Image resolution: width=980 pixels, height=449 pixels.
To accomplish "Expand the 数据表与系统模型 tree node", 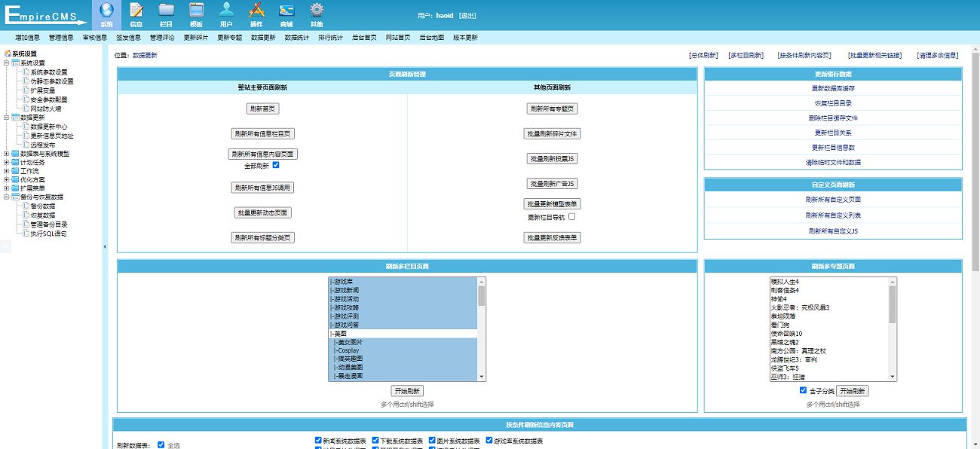I will tap(7, 154).
